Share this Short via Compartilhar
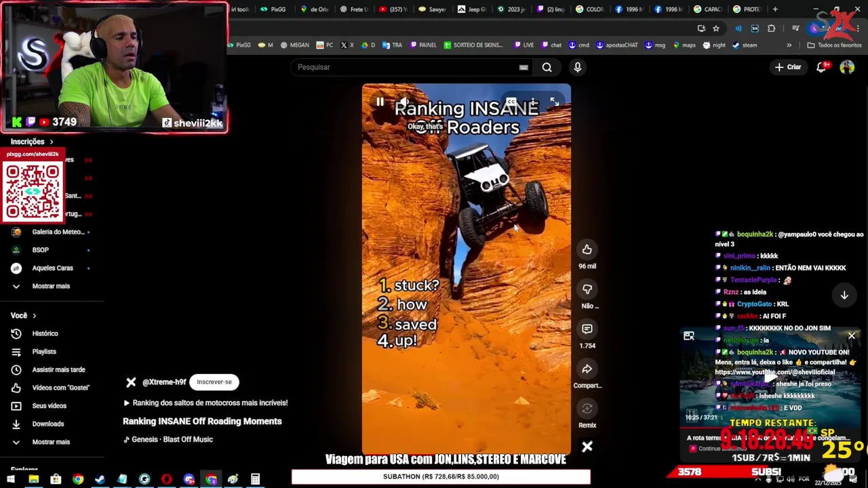The height and width of the screenshot is (488, 868). (587, 369)
